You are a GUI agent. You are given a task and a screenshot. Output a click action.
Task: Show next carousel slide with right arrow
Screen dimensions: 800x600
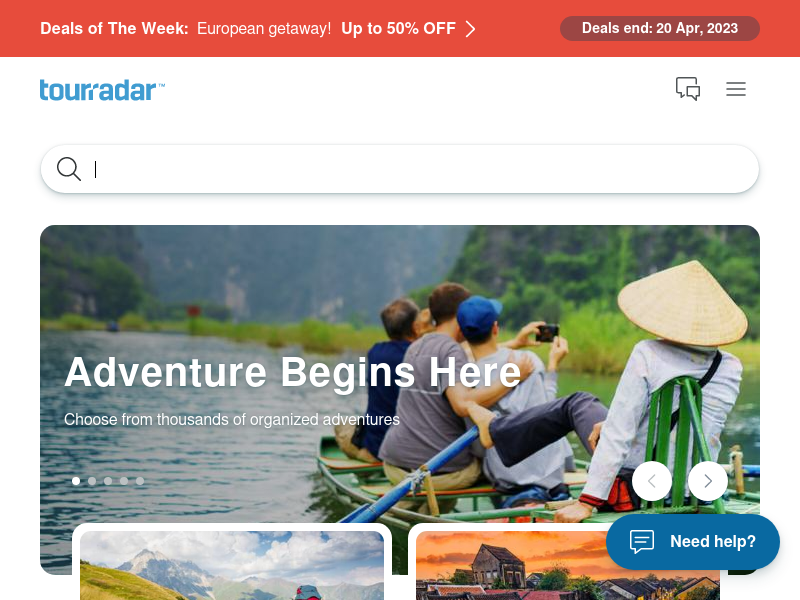[708, 481]
